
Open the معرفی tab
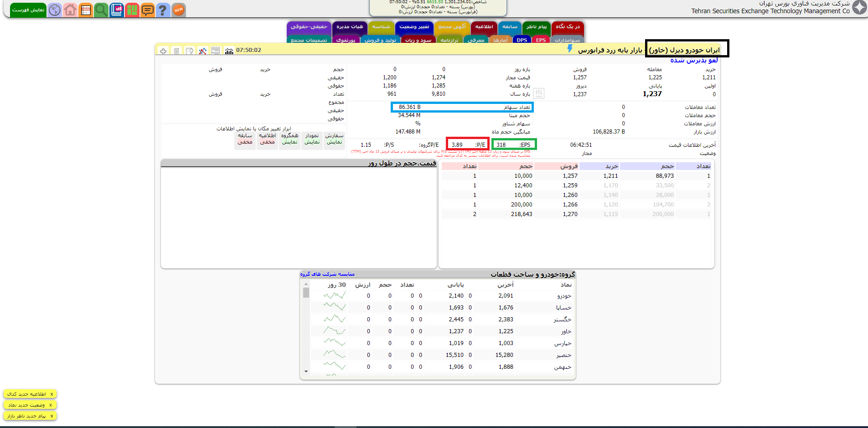pyautogui.click(x=476, y=40)
